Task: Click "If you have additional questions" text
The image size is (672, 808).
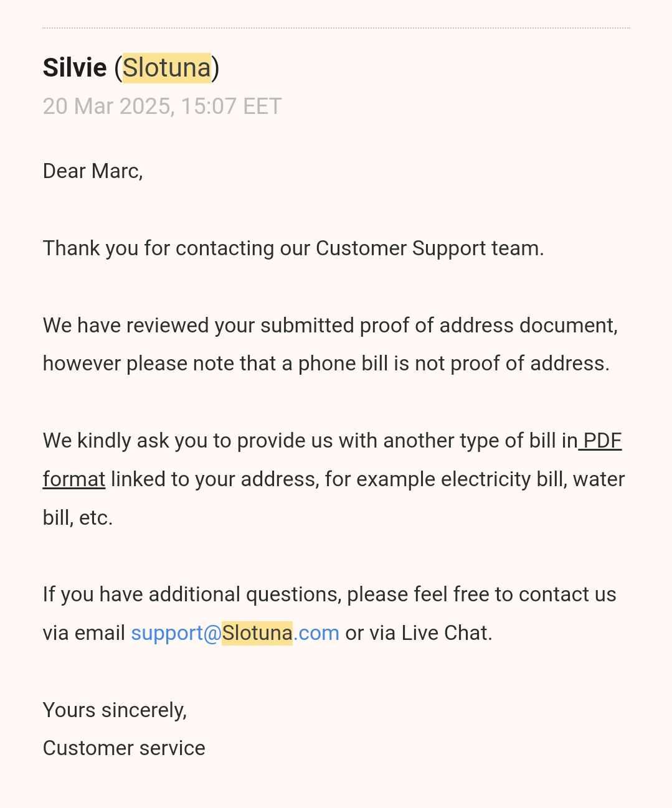Action: (192, 594)
